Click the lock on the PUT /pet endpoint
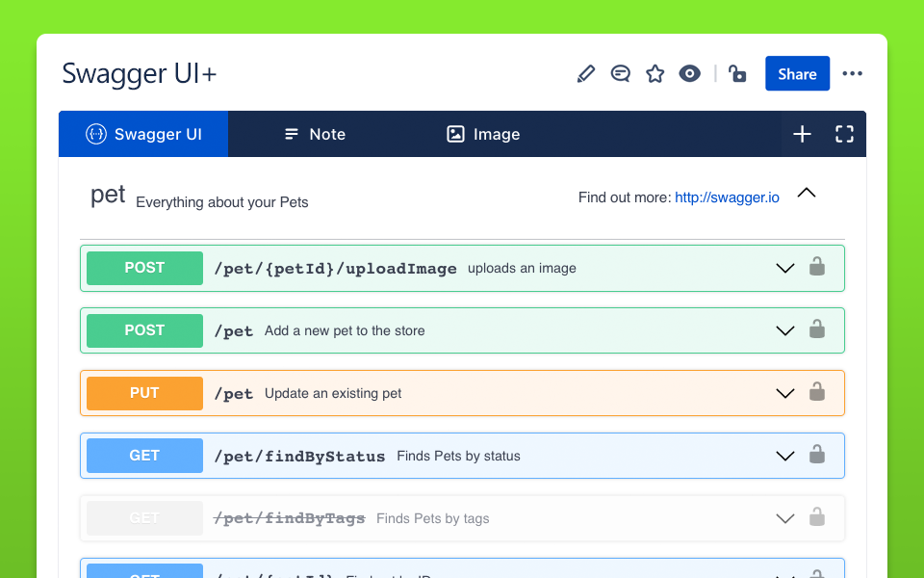Screen dimensions: 924x578 tap(816, 392)
